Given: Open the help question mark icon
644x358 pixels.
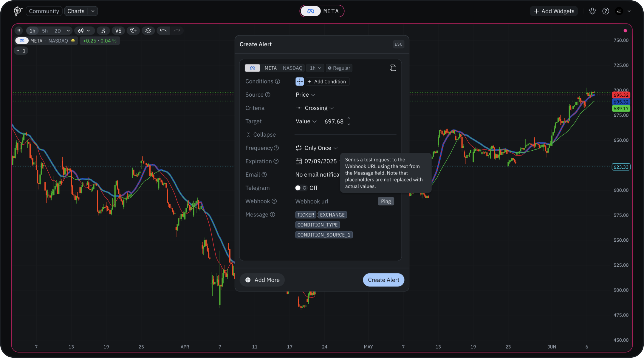Looking at the screenshot, I should tap(606, 11).
